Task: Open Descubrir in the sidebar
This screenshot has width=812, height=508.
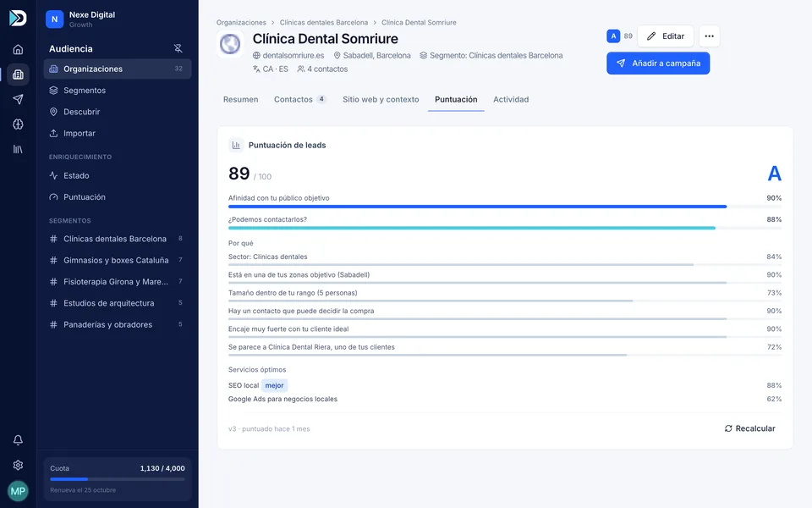Action: (x=118, y=112)
